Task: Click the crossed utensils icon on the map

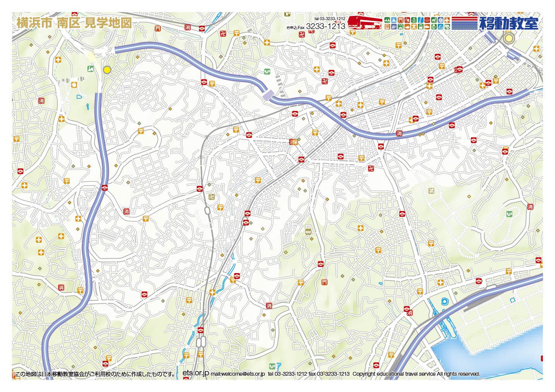Action: tap(431, 191)
